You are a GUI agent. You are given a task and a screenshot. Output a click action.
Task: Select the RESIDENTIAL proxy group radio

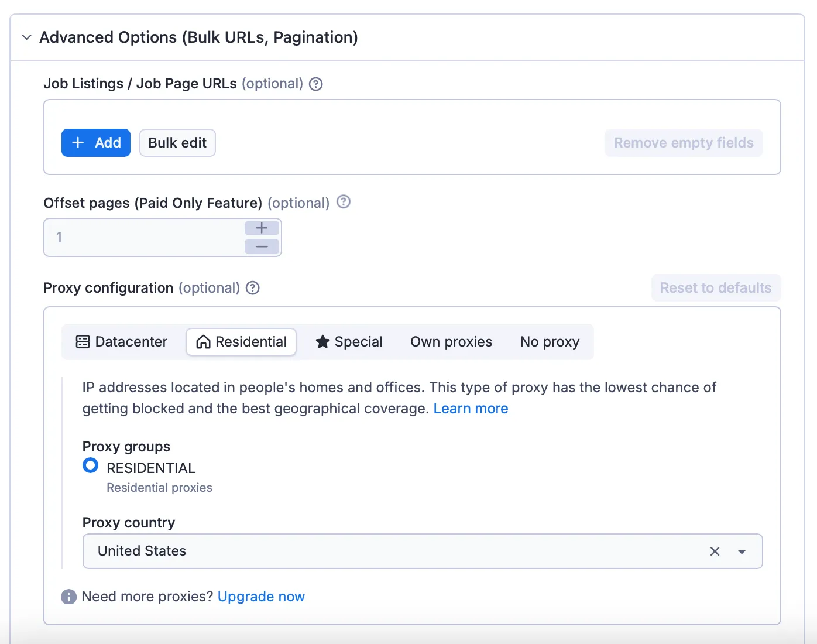pos(91,466)
